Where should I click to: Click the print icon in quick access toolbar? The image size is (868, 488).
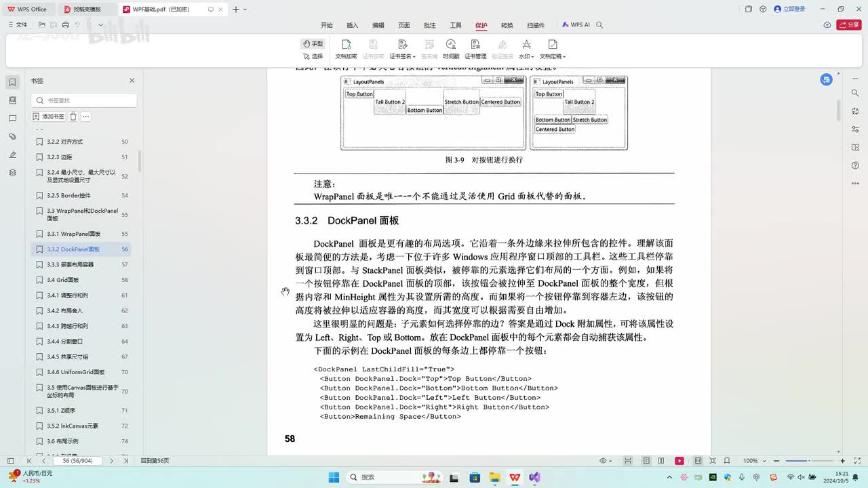[65, 25]
